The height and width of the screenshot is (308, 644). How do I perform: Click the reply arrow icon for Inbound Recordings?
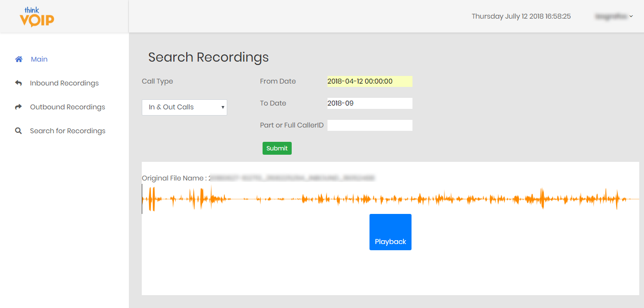pos(19,83)
